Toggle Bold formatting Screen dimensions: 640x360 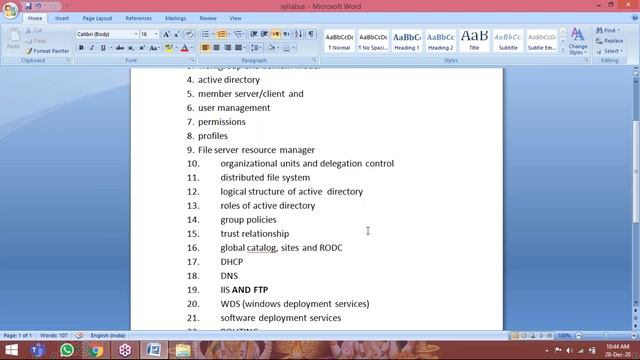pos(81,48)
